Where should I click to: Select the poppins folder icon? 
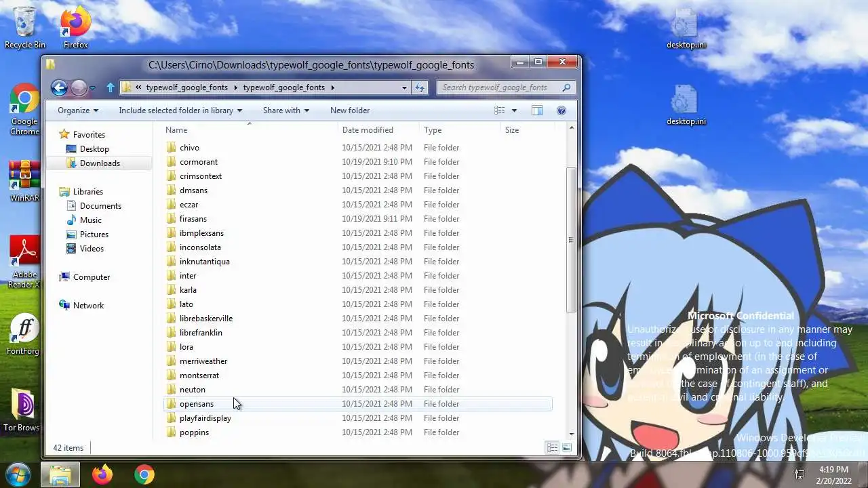tap(171, 432)
